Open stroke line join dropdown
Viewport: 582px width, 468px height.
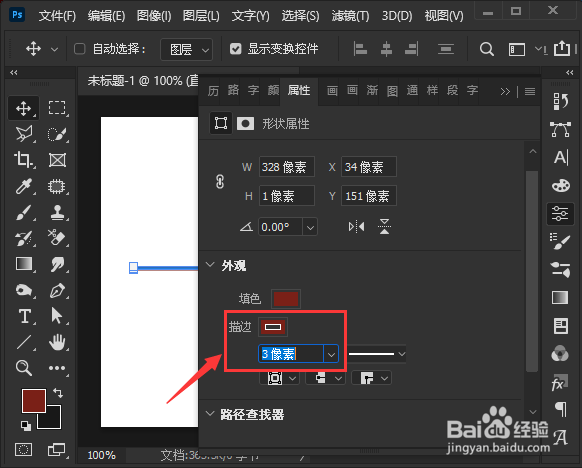pos(372,378)
